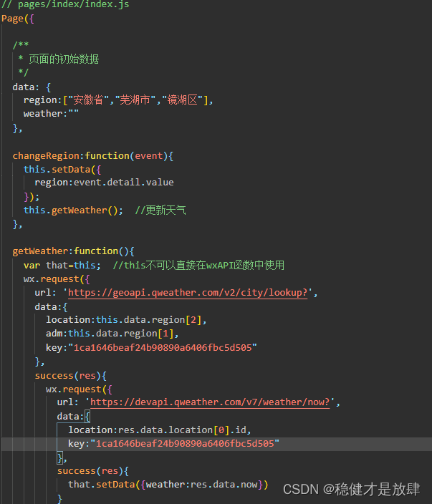Click the first 'success(res){' line
This screenshot has width=432, height=504.
71,376
